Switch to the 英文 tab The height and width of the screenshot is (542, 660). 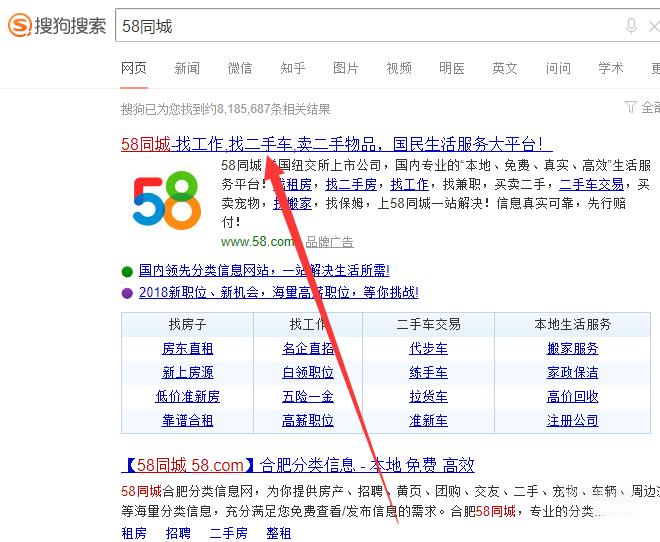(x=505, y=68)
